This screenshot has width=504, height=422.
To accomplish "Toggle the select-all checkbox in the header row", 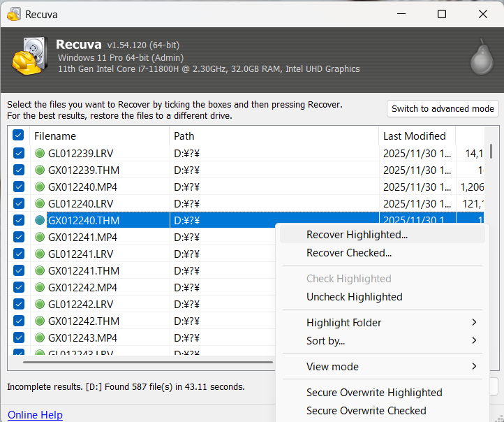I will tap(19, 136).
